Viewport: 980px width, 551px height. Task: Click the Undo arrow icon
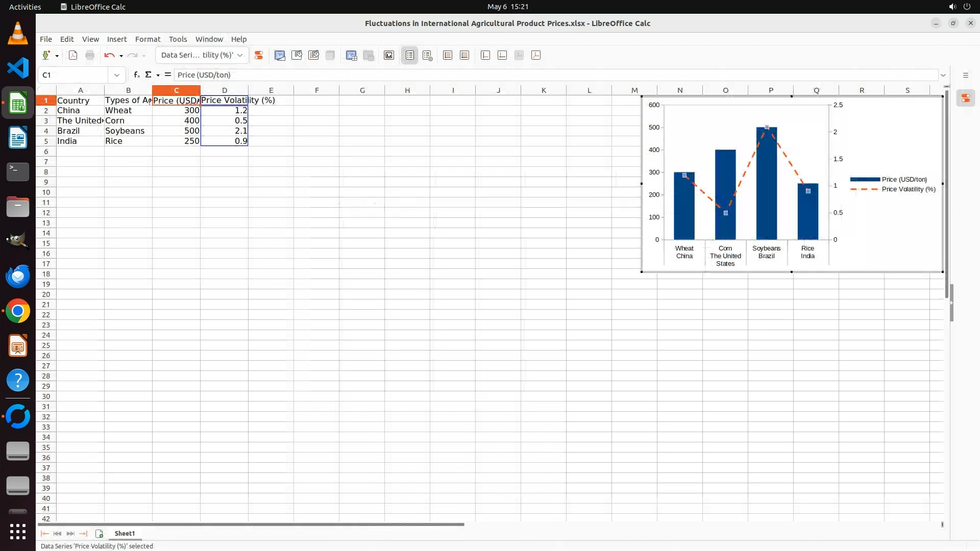point(109,56)
